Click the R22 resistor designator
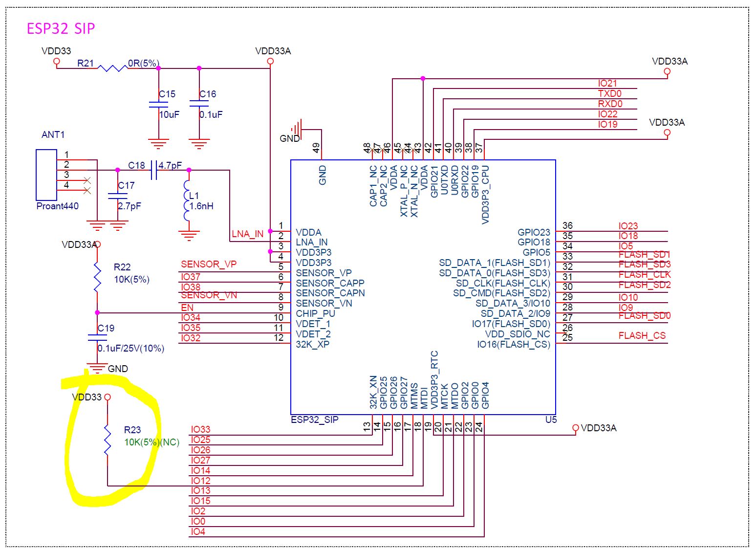Screen dimensions: 756x552 (x=122, y=267)
